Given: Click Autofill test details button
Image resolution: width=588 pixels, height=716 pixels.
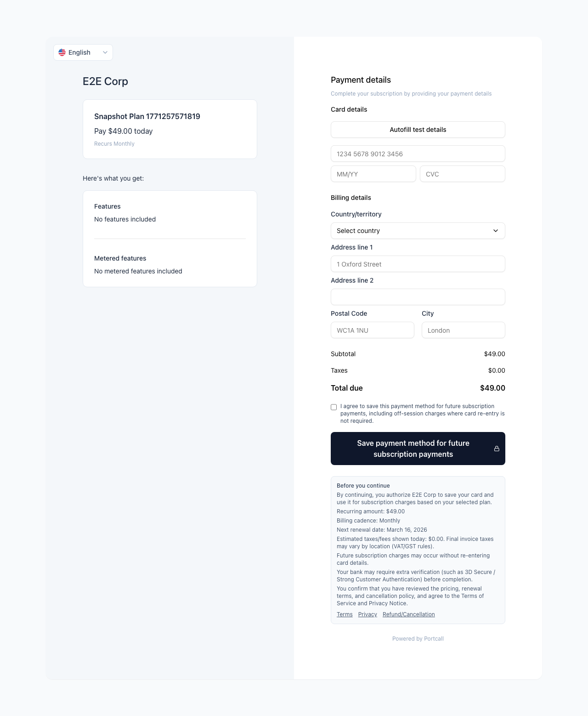Looking at the screenshot, I should pos(418,130).
